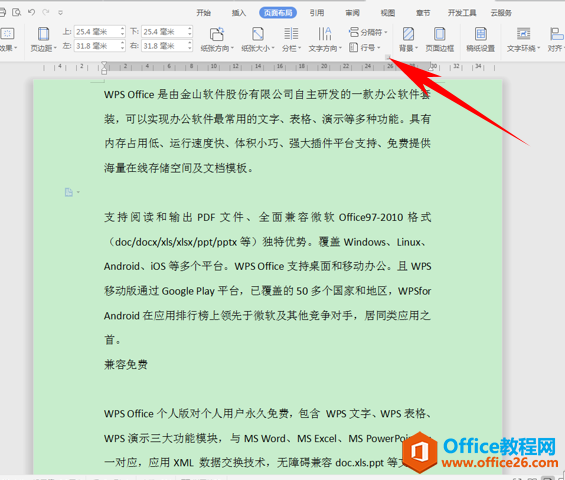Expand the 纸张方向 dropdown
This screenshot has width=565, height=480.
(x=232, y=48)
